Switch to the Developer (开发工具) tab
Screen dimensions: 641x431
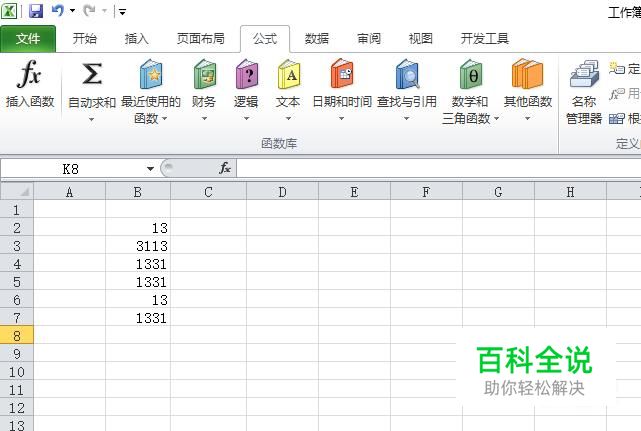click(485, 39)
